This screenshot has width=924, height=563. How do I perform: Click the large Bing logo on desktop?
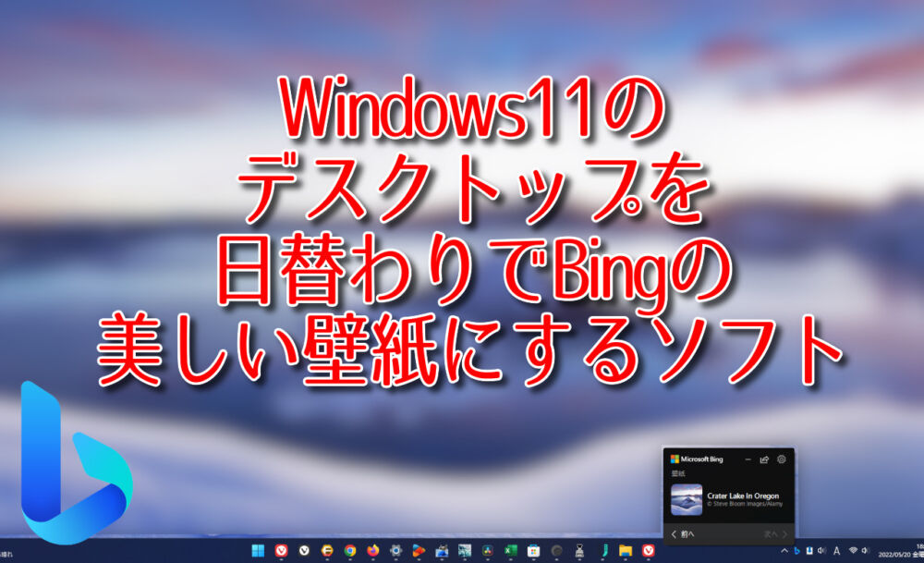74,462
